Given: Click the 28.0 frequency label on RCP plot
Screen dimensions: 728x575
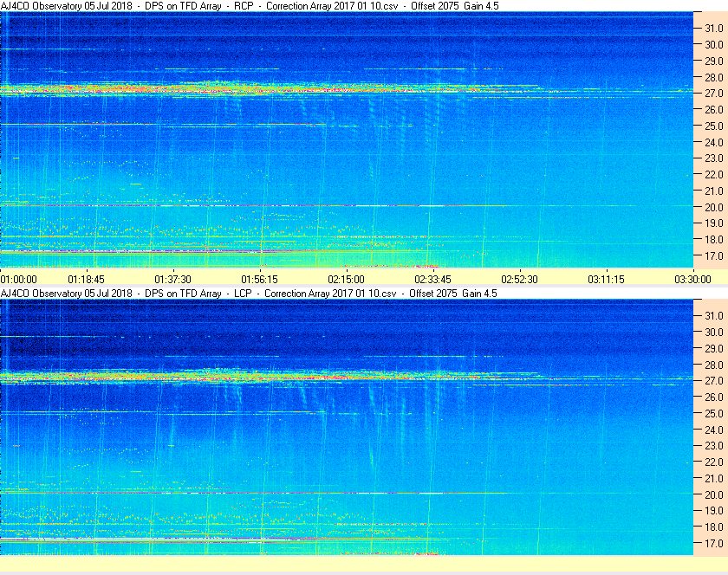Looking at the screenshot, I should tap(714, 77).
